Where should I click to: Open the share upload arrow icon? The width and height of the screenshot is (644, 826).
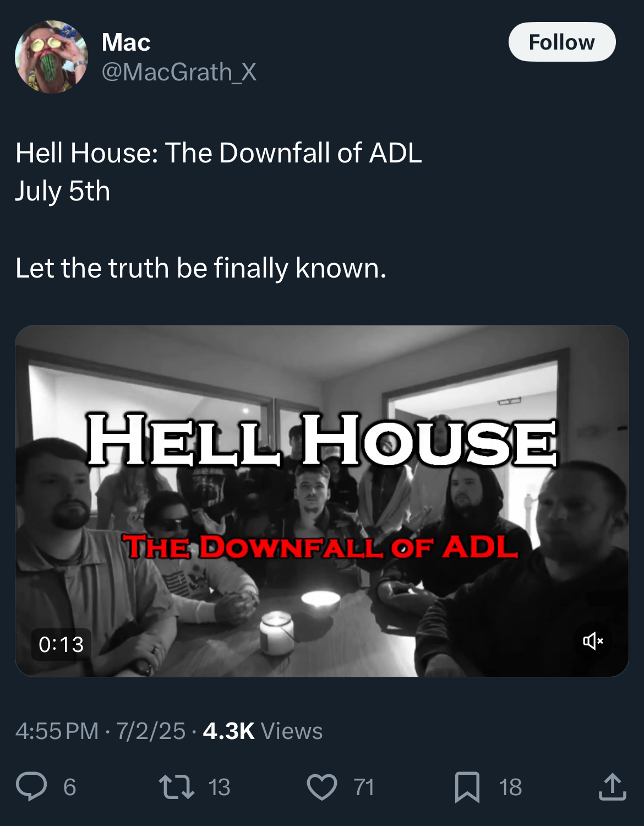click(x=612, y=786)
